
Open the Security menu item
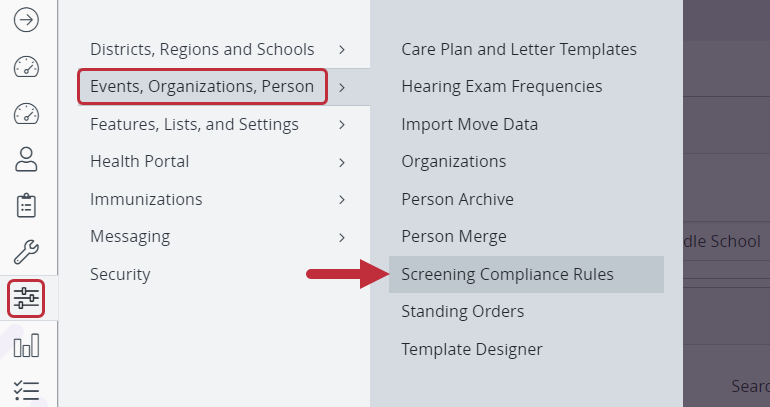120,274
